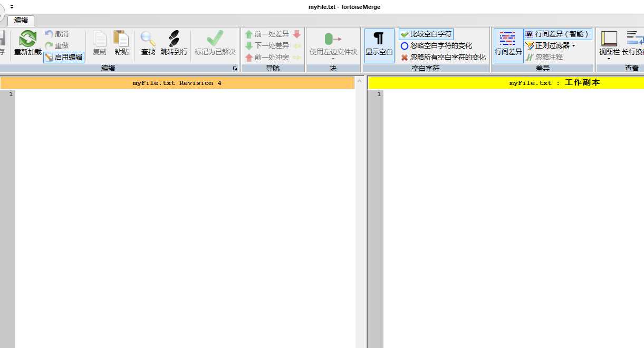The width and height of the screenshot is (644, 348).
Task: Click 重做 (Redo) in the ribbon
Action: click(56, 45)
